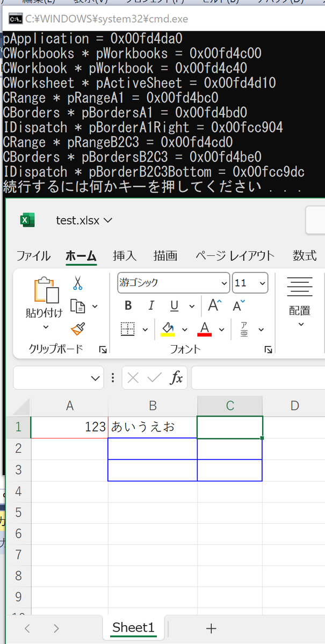This screenshot has width=325, height=644.
Task: Cut selection with the scissors icon
Action: point(78,283)
